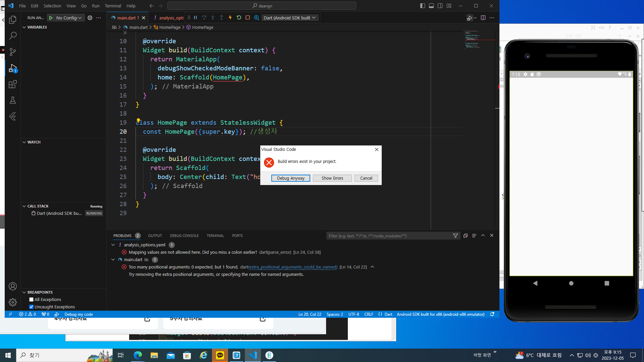This screenshot has width=644, height=362.
Task: Tap the emulator Home navigation button
Action: 571,283
